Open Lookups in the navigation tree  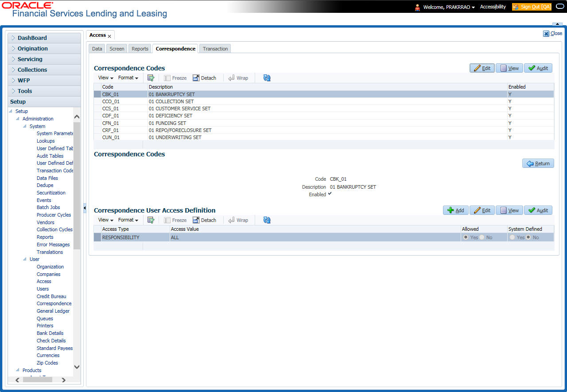pyautogui.click(x=46, y=141)
